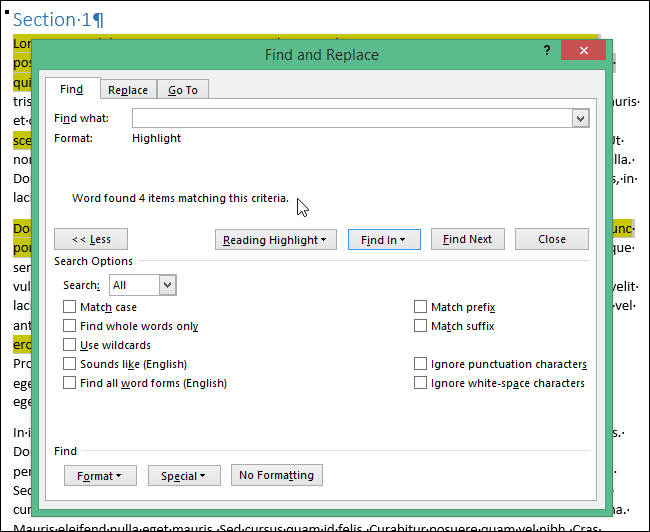Viewport: 650px width, 532px height.
Task: Expand the Find what history dropdown arrow
Action: point(580,119)
